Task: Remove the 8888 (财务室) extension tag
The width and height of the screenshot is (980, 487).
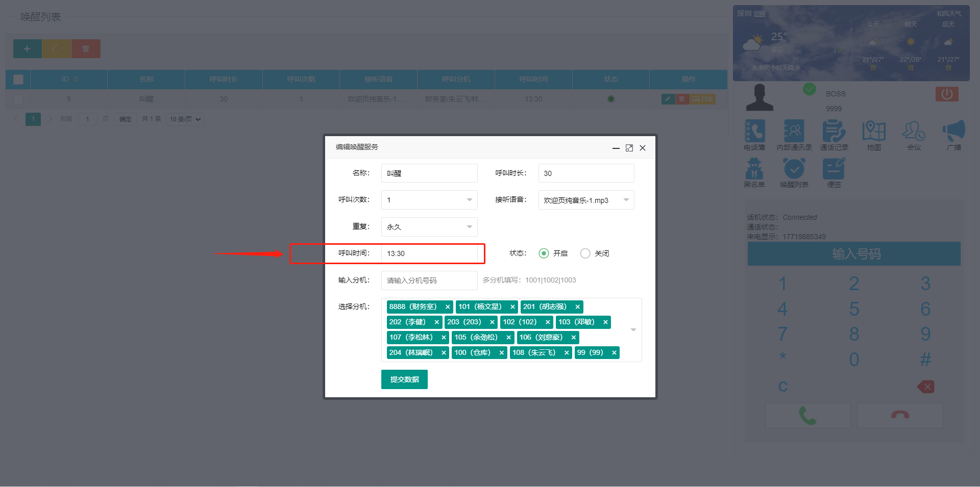Action: 448,307
